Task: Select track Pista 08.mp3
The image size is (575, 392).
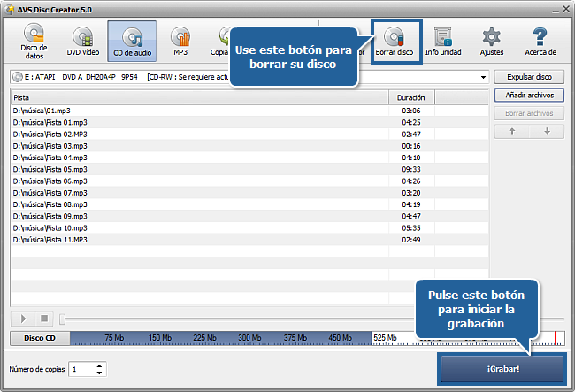Action: (x=249, y=204)
